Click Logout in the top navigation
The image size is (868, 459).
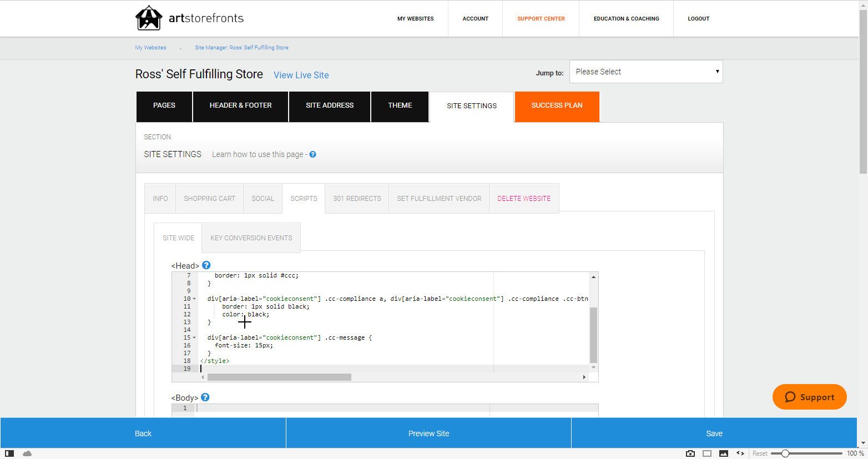pyautogui.click(x=699, y=19)
